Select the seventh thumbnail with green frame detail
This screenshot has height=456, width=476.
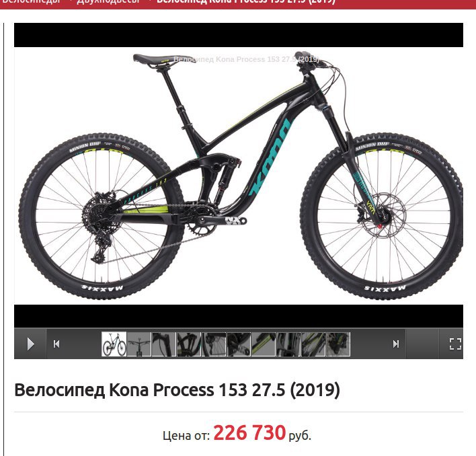pos(264,344)
